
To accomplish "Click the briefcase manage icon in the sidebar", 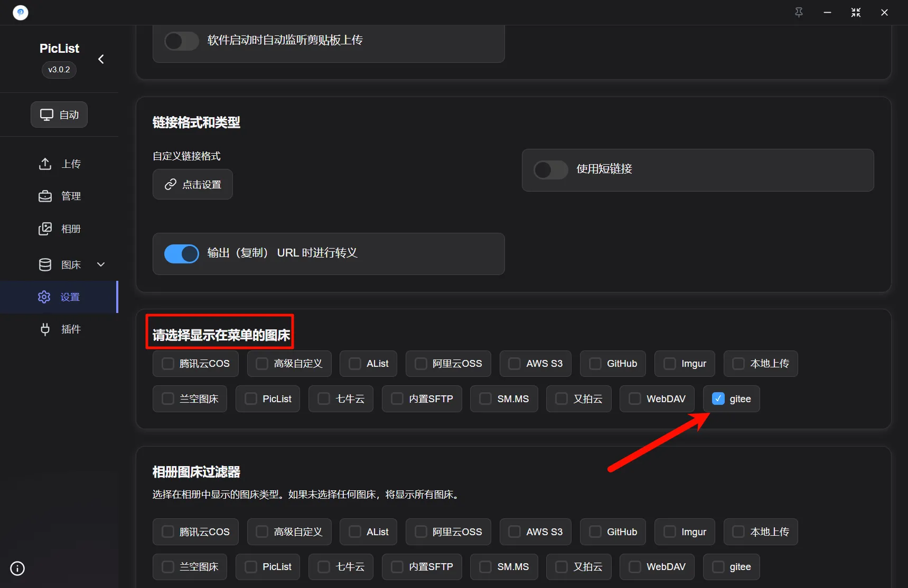I will (45, 196).
